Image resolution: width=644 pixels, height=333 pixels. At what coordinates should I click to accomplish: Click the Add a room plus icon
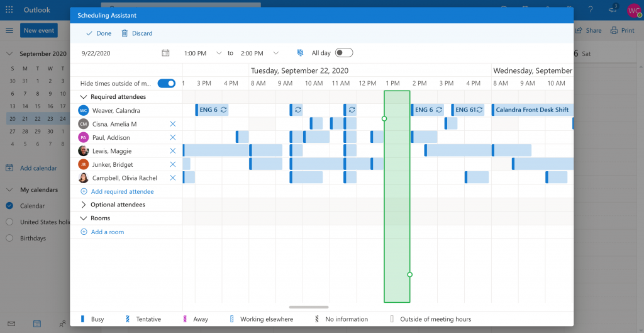click(x=84, y=232)
